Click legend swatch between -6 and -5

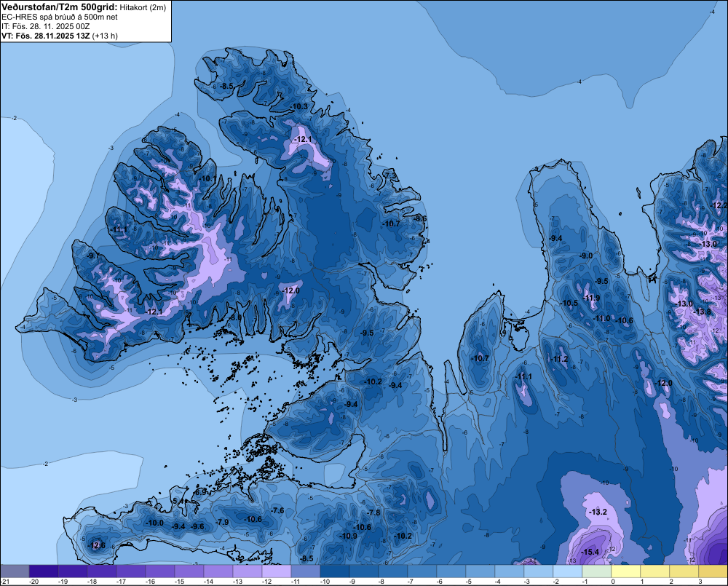point(451,571)
